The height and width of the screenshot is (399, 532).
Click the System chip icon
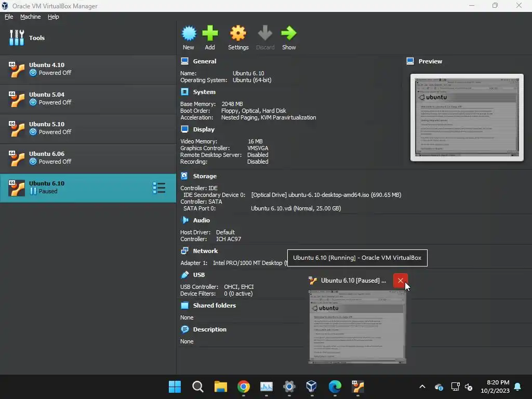pos(184,91)
